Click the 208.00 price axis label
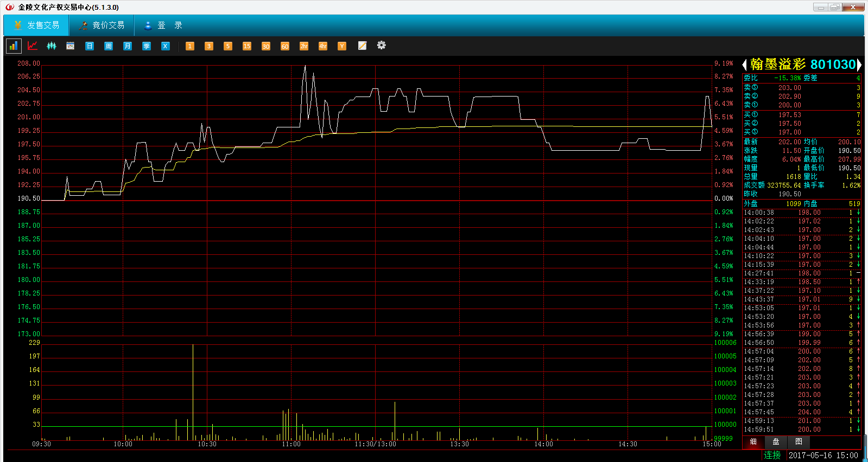Viewport: 868px width, 462px height. click(x=29, y=63)
